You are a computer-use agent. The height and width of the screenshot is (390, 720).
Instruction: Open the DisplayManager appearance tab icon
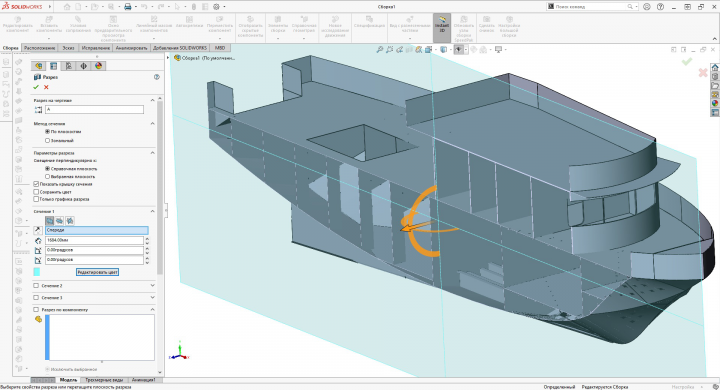click(98, 66)
